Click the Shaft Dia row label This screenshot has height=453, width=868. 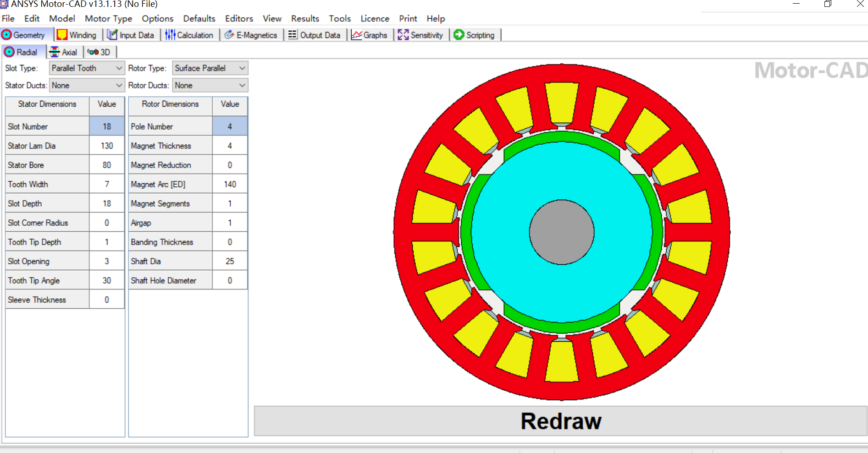170,261
